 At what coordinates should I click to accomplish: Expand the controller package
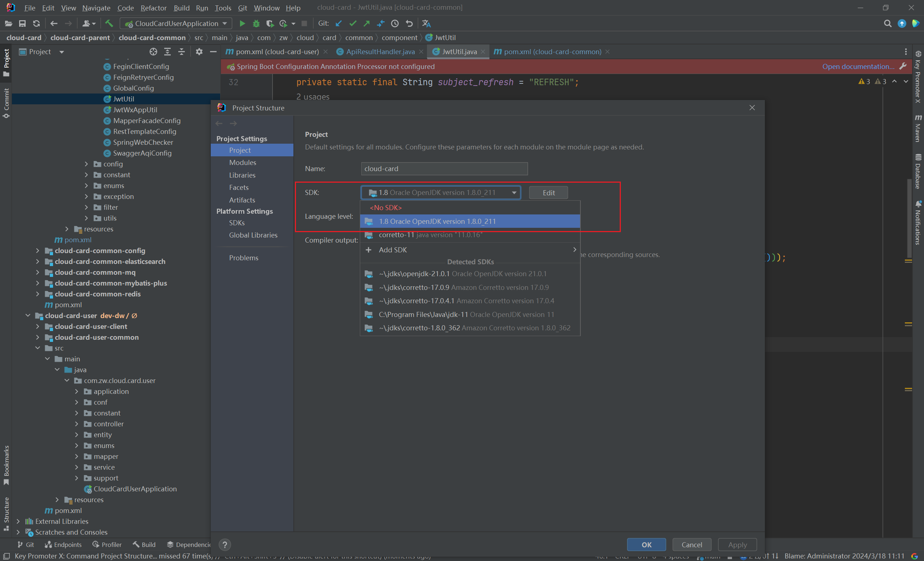pos(77,424)
